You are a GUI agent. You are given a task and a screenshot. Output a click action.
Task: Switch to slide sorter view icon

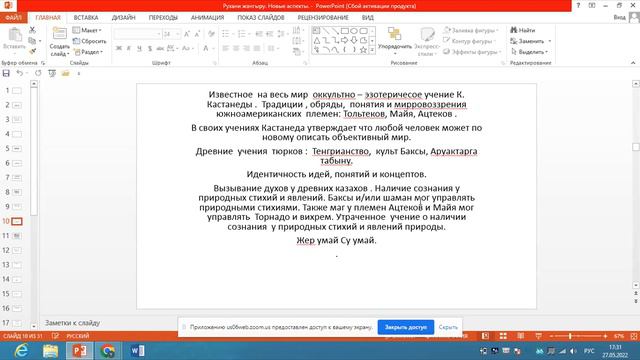503,336
